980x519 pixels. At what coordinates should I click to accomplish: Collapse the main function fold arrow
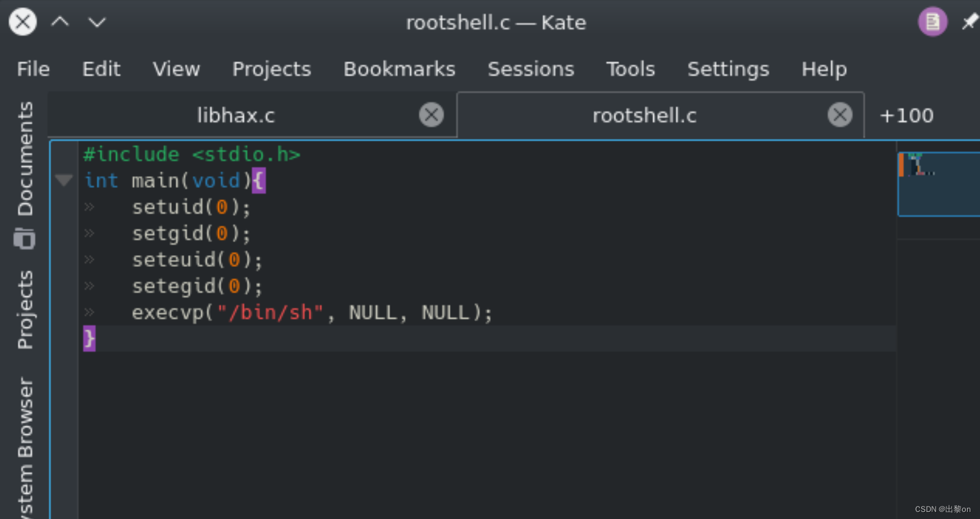(x=64, y=180)
